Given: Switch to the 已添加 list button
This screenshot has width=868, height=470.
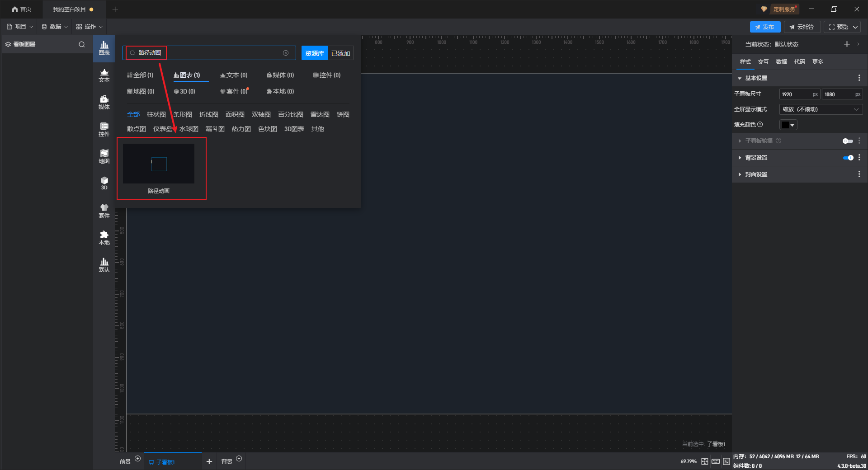Looking at the screenshot, I should coord(340,53).
